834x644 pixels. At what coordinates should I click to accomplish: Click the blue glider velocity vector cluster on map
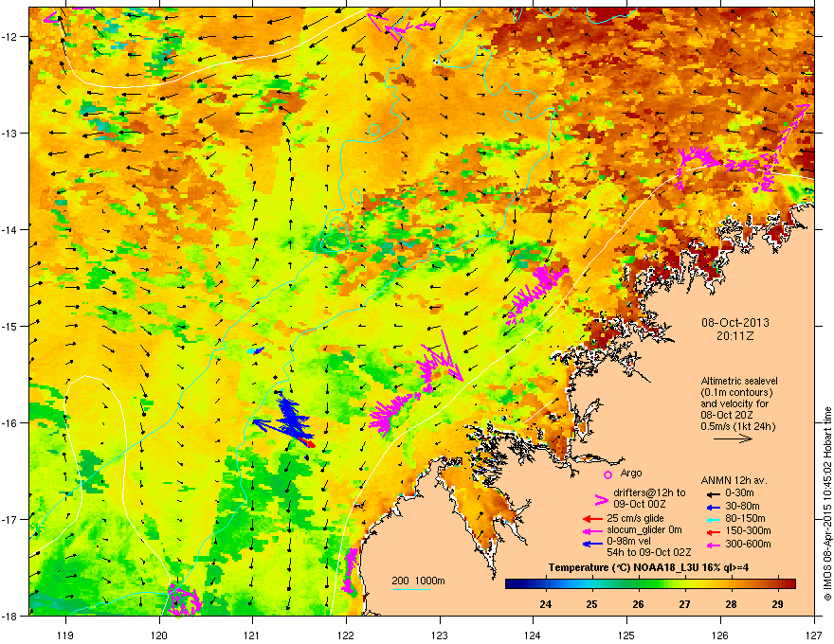click(x=291, y=418)
